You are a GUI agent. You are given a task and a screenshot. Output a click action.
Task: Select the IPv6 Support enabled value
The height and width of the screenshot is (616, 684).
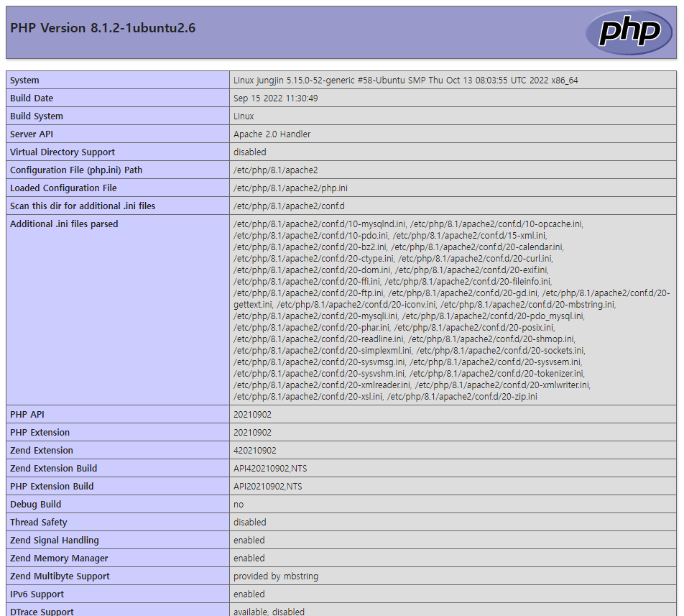[249, 594]
